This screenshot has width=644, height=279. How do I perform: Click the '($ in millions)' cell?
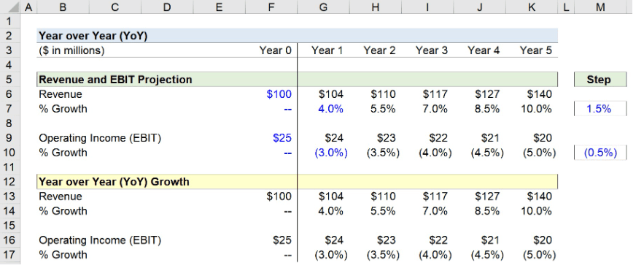71,50
